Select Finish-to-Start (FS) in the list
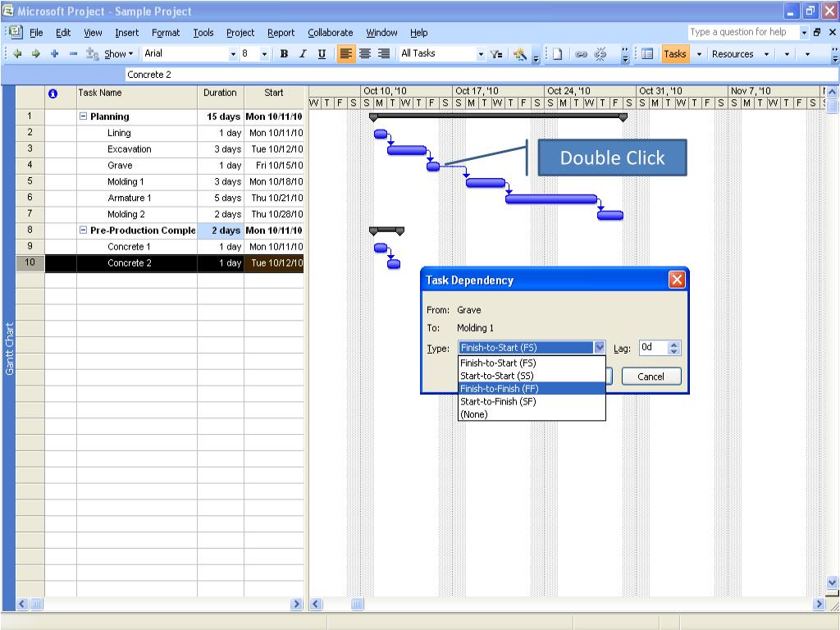Image resolution: width=840 pixels, height=630 pixels. 532,363
